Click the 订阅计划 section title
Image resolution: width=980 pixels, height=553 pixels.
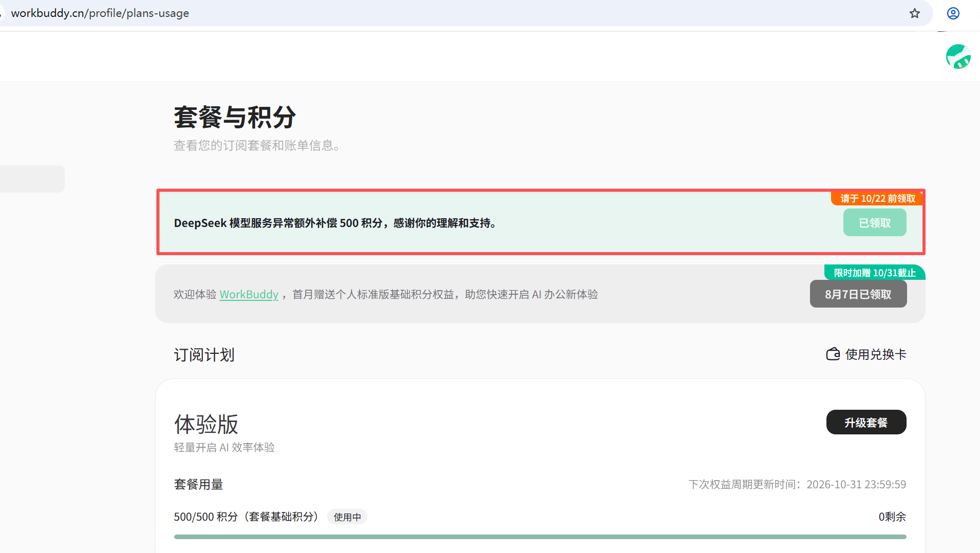[x=204, y=355]
